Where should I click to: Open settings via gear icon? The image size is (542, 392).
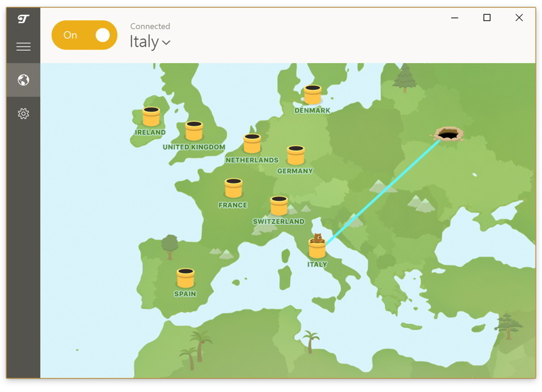tap(24, 114)
